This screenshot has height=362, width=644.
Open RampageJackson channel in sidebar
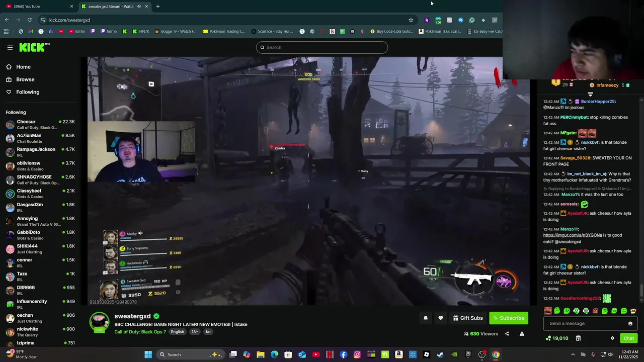pos(40,152)
